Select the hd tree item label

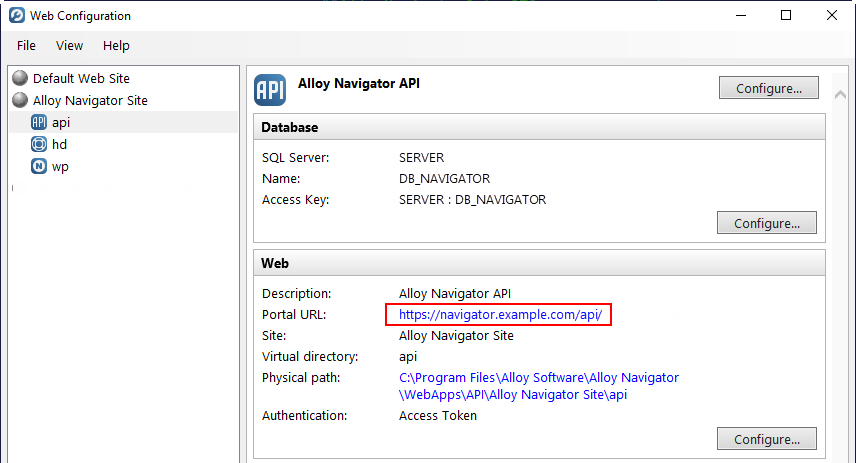pos(59,144)
